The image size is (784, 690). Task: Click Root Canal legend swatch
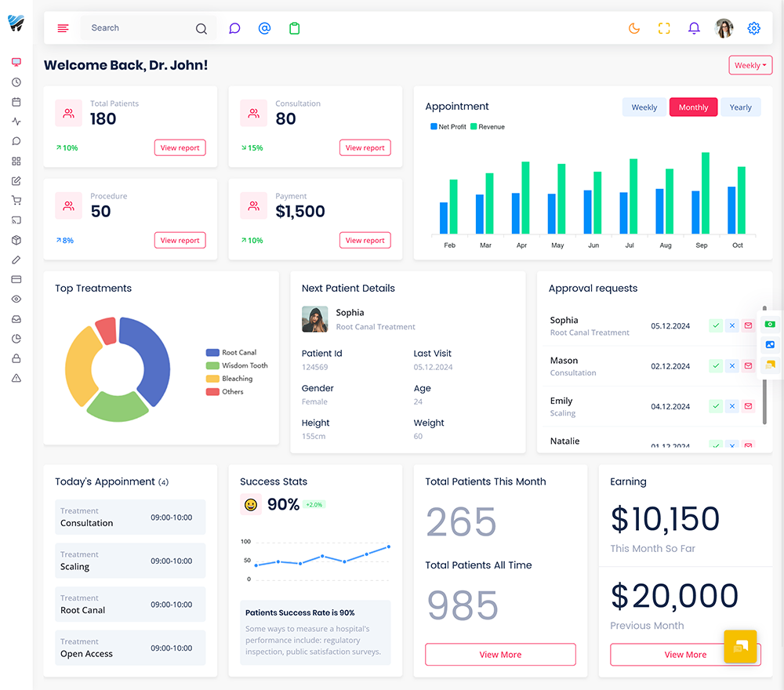coord(212,353)
